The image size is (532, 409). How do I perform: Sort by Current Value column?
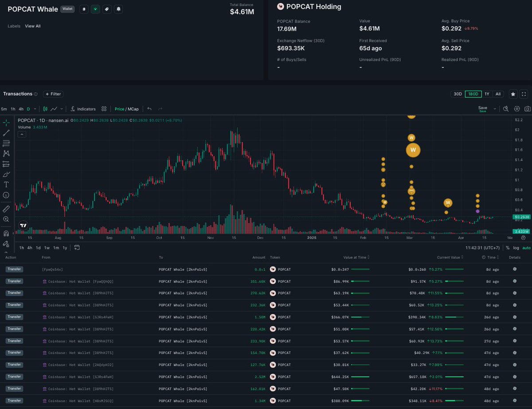[450, 257]
